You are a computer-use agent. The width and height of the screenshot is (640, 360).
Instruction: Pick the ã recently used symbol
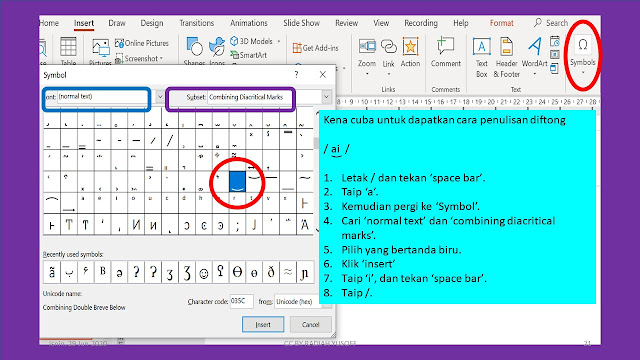point(52,272)
